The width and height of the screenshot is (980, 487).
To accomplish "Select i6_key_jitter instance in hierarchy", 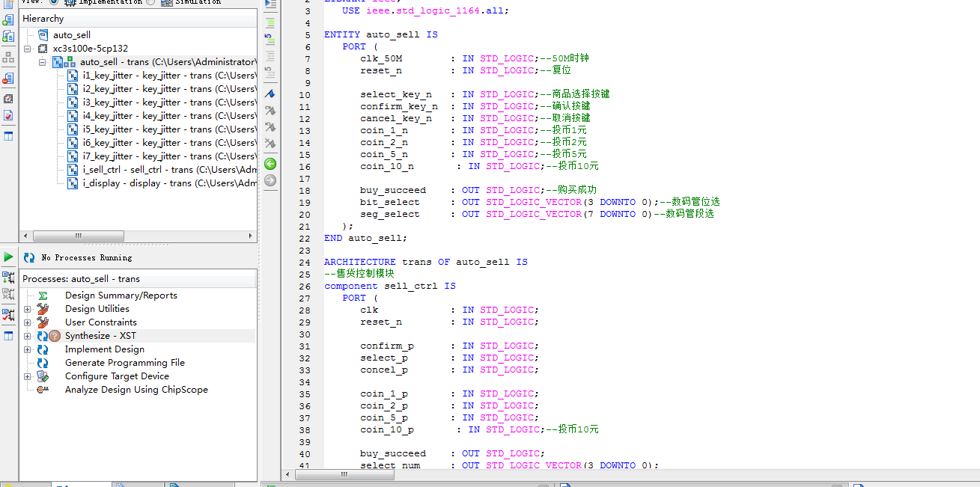I will [x=169, y=143].
